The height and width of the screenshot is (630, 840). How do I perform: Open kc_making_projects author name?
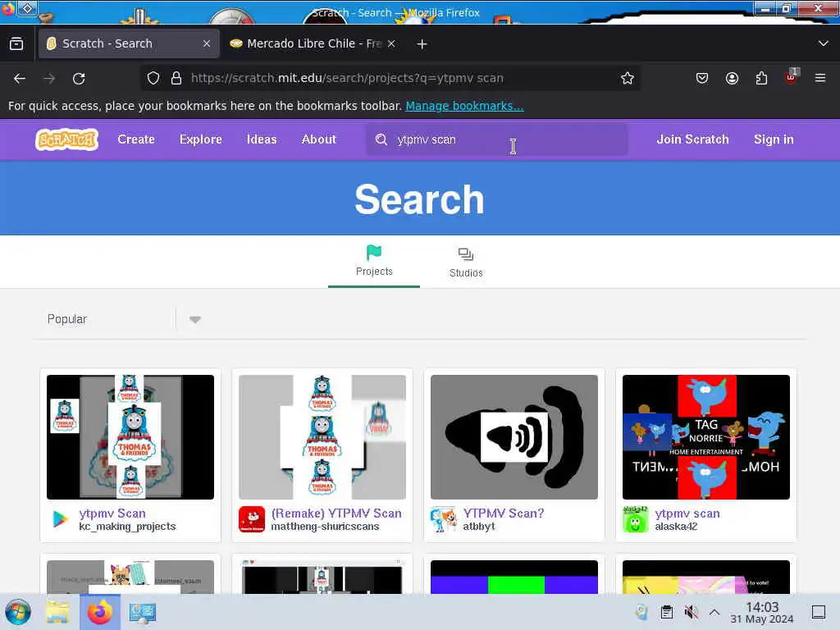click(127, 527)
